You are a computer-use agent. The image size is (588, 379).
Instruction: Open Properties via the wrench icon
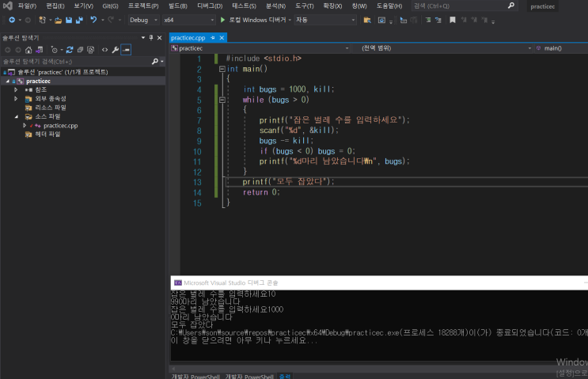(x=116, y=50)
